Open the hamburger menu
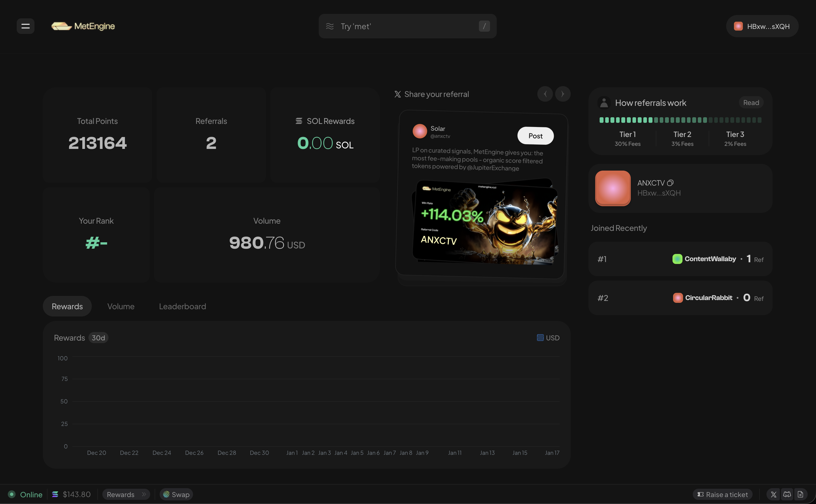This screenshot has height=504, width=816. pyautogui.click(x=26, y=26)
